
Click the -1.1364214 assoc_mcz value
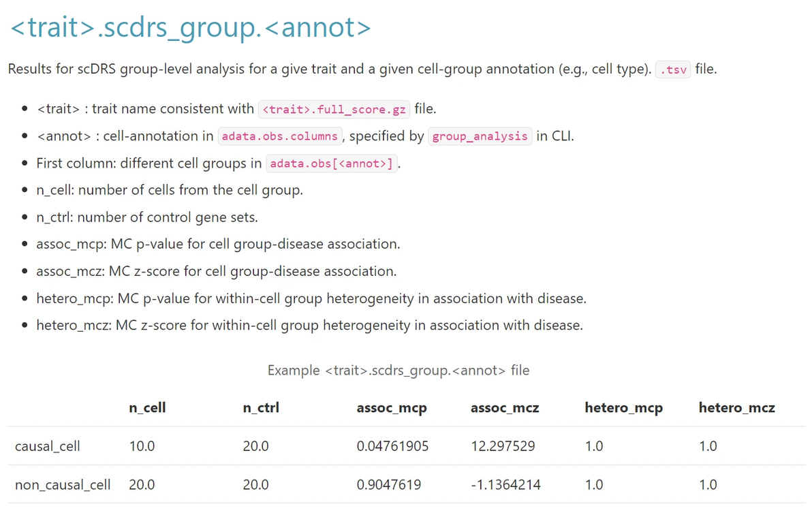505,485
